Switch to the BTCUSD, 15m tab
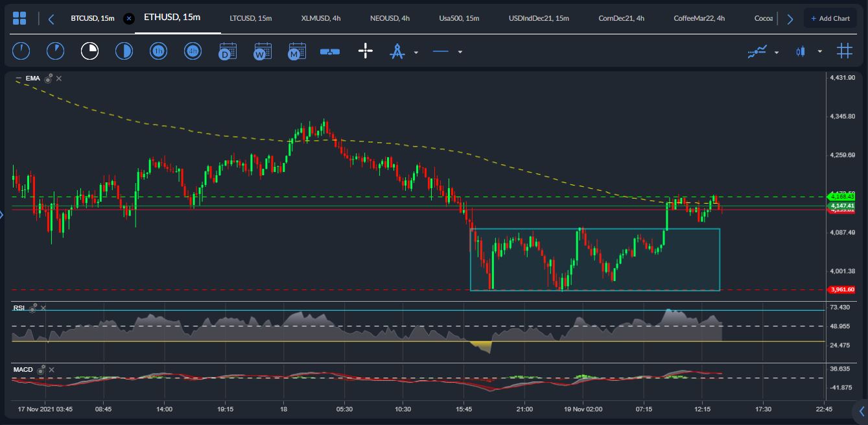Viewport: 868px width, 425px height. (x=92, y=18)
